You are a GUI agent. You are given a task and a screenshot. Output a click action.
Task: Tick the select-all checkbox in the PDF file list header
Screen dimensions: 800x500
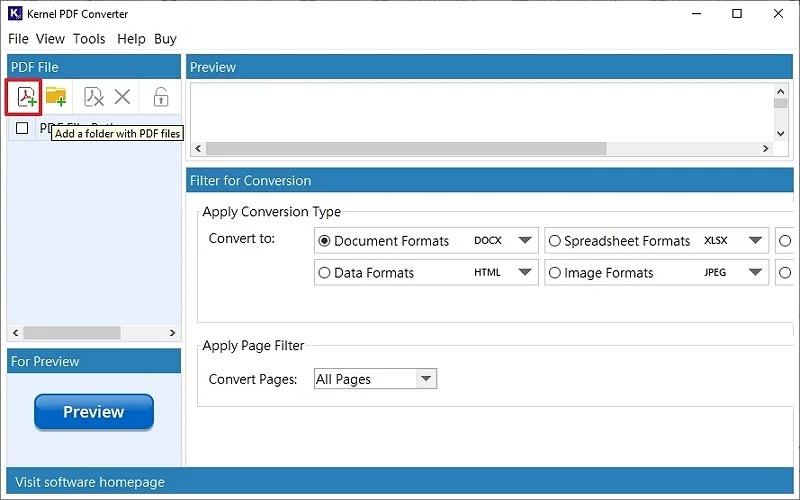22,128
